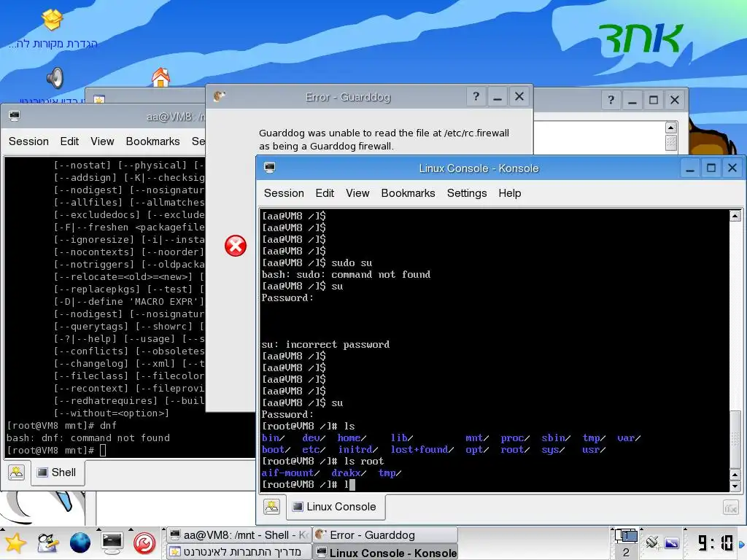Launch the terminal monitor icon in the panel

point(112,543)
